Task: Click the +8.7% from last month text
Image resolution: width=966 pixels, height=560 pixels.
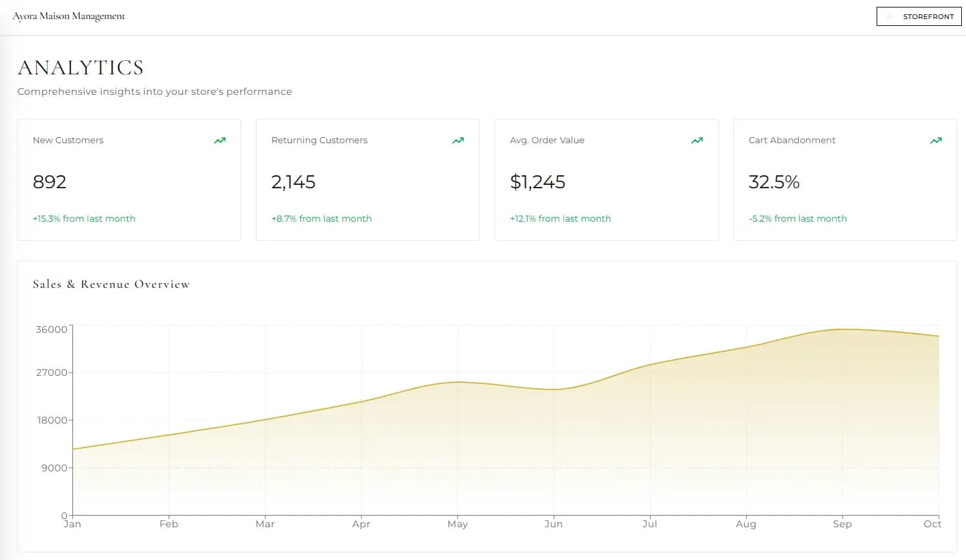Action: point(322,218)
